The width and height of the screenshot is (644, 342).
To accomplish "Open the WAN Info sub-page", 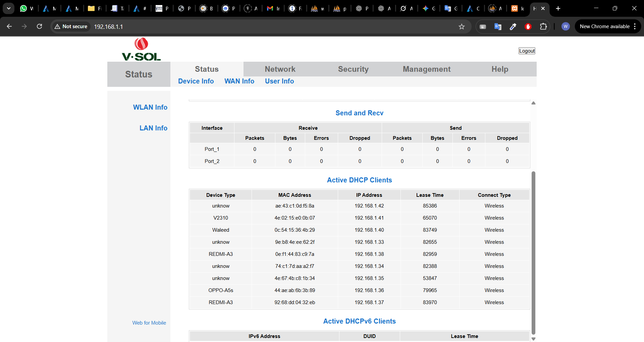I will tap(239, 81).
